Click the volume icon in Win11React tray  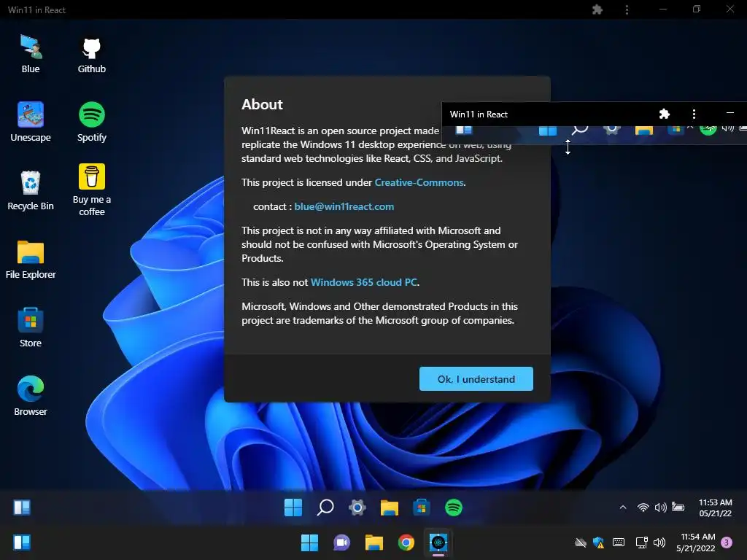660,507
